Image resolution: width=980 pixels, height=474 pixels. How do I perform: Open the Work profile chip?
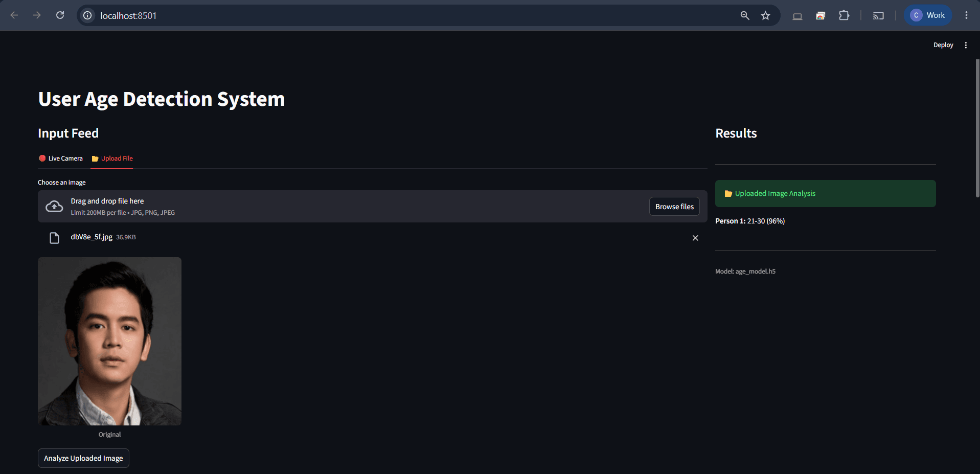pos(928,15)
